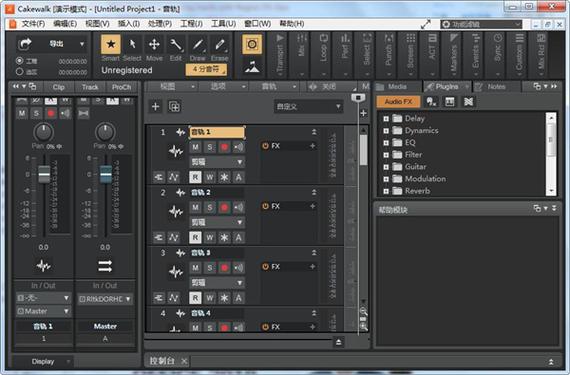Expand the Reverb plugin folder
This screenshot has height=375, width=570.
pyautogui.click(x=386, y=191)
